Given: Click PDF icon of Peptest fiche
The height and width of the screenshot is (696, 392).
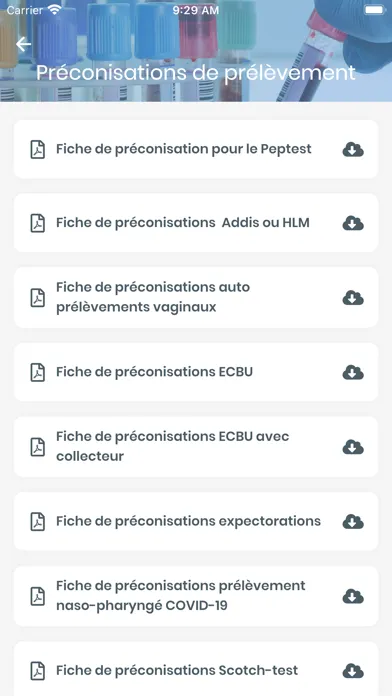Looking at the screenshot, I should 38,150.
